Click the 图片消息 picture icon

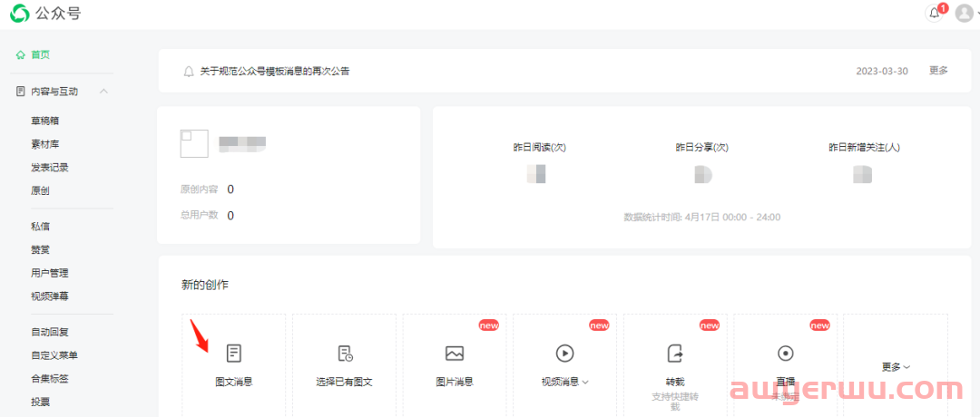[x=455, y=354]
